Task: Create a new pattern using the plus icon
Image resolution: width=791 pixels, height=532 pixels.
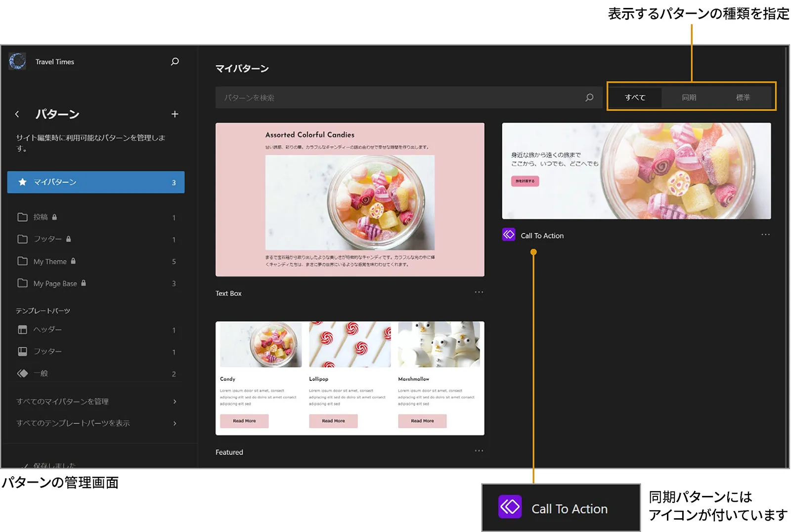Action: tap(175, 114)
